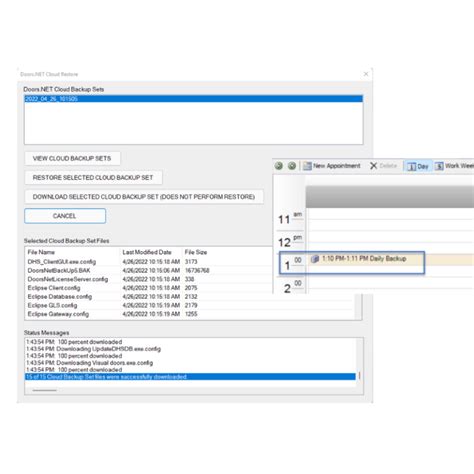Viewport: 474px width, 474px height.
Task: Click the 11 am time slot label
Action: [x=290, y=218]
